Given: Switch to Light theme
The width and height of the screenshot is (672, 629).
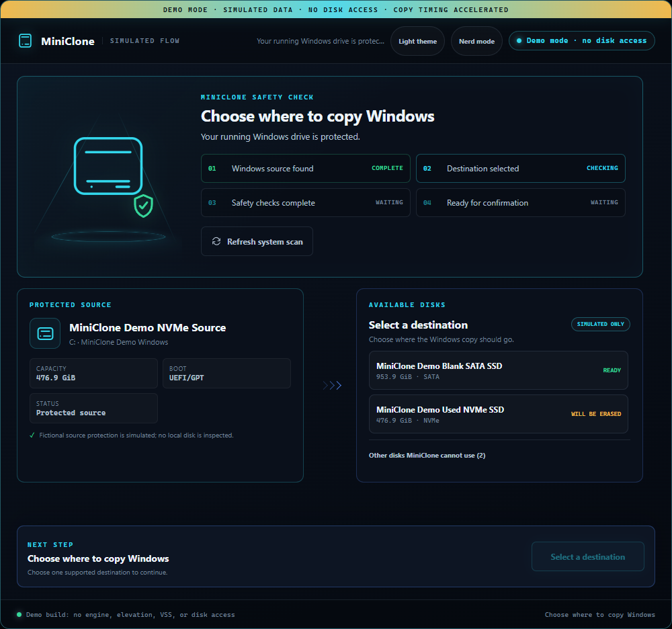Looking at the screenshot, I should pyautogui.click(x=417, y=41).
